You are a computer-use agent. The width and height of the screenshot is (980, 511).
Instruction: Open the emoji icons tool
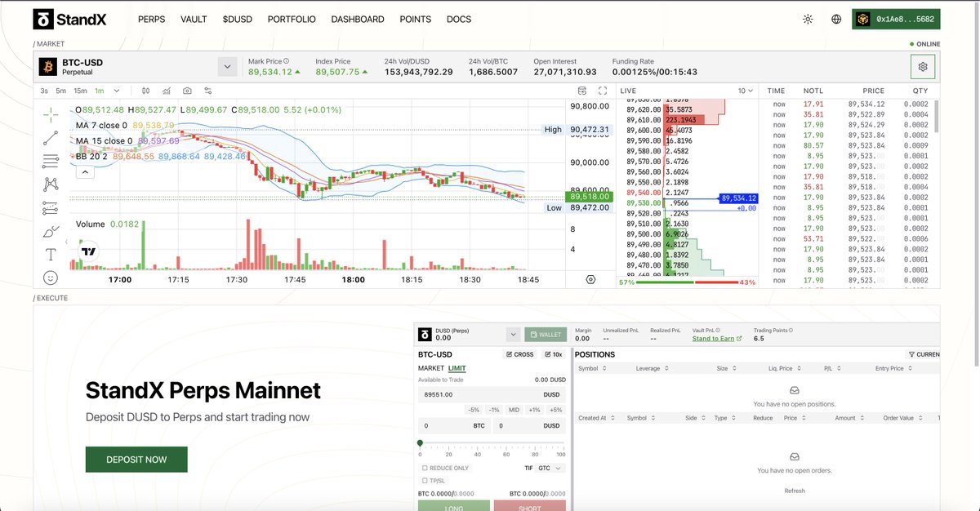pos(51,278)
